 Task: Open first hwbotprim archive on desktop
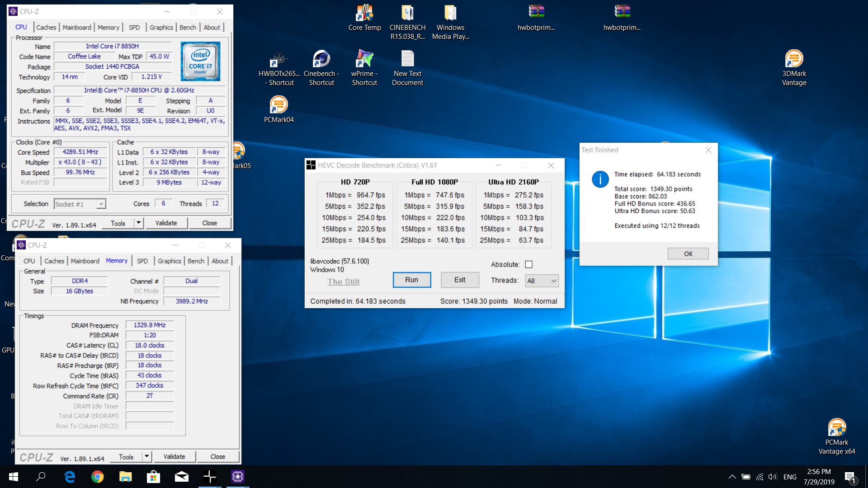tap(536, 18)
